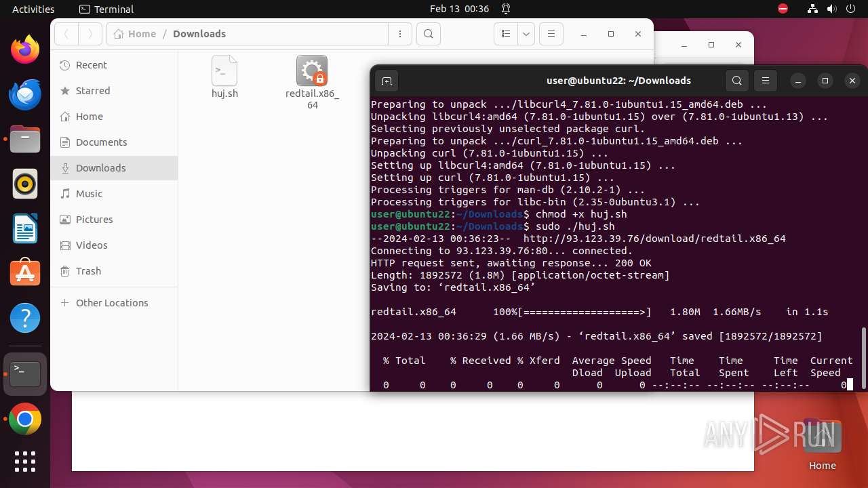The height and width of the screenshot is (488, 868).
Task: Open Ubuntu Software store in dock
Action: [x=25, y=273]
